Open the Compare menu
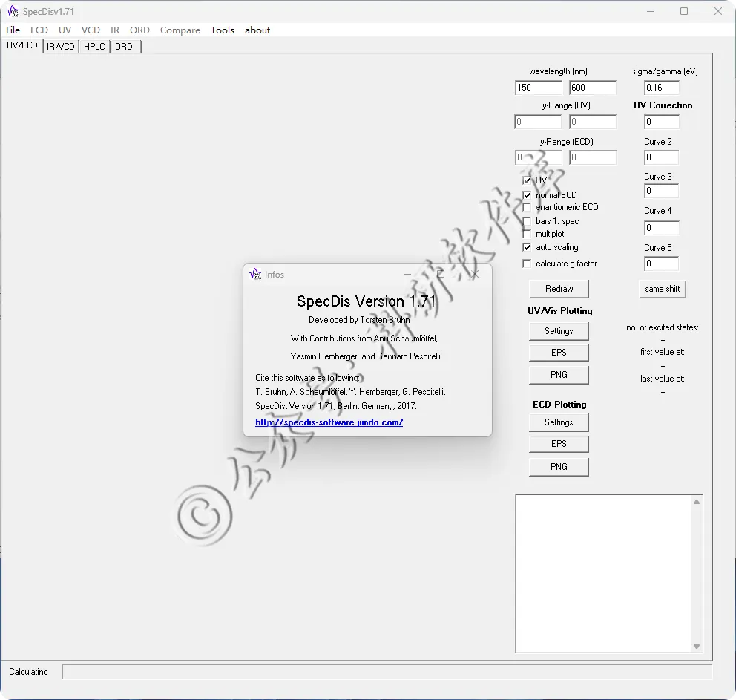The width and height of the screenshot is (736, 700). (180, 30)
